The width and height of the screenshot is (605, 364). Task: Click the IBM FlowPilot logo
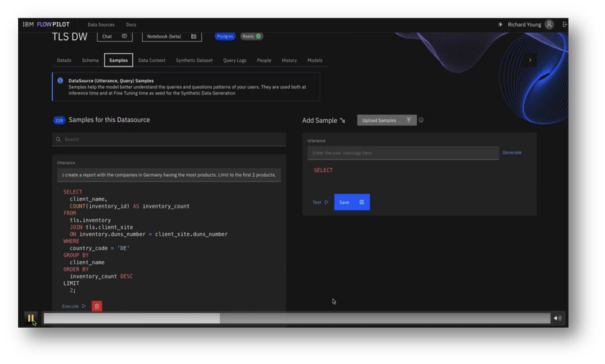click(46, 24)
